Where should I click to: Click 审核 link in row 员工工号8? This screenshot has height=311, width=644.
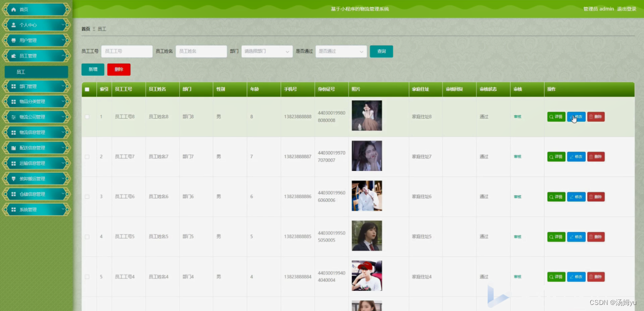click(x=517, y=117)
